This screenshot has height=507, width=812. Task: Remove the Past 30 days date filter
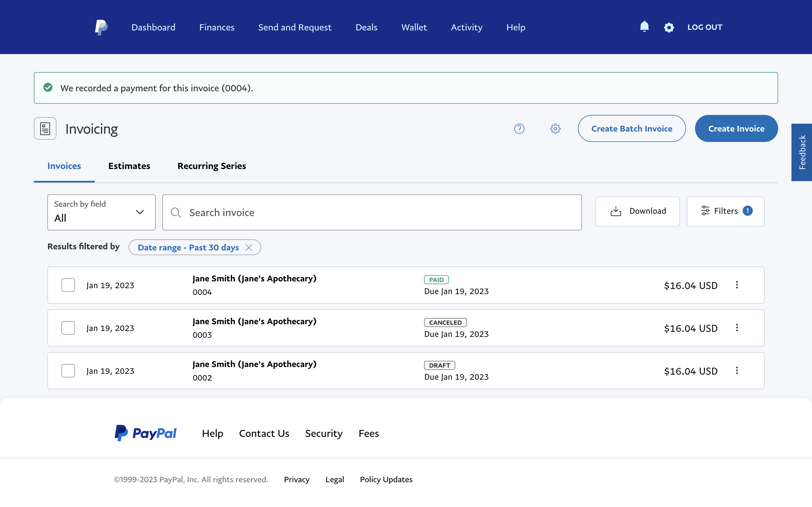[x=249, y=248]
